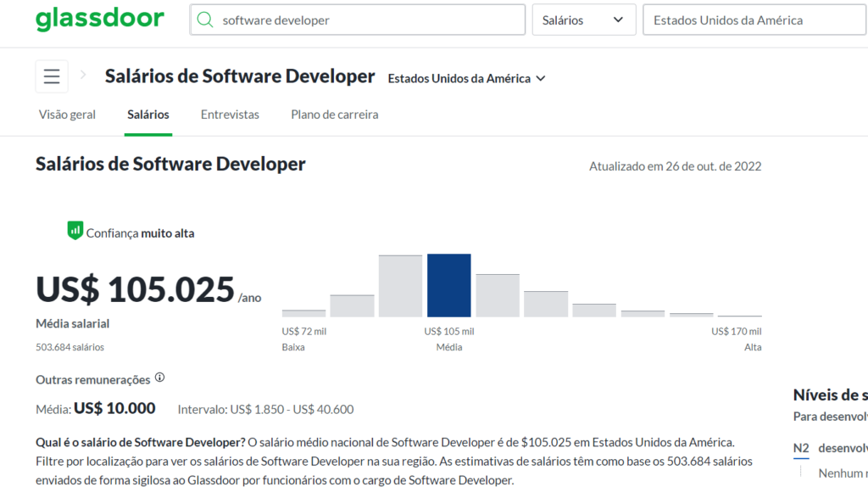Image resolution: width=868 pixels, height=487 pixels.
Task: Click the Qual é o salário de Software Developer? question
Action: tap(141, 442)
